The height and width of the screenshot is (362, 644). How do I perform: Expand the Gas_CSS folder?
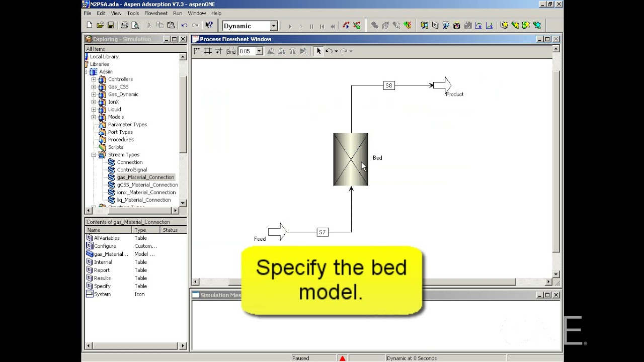pyautogui.click(x=94, y=87)
